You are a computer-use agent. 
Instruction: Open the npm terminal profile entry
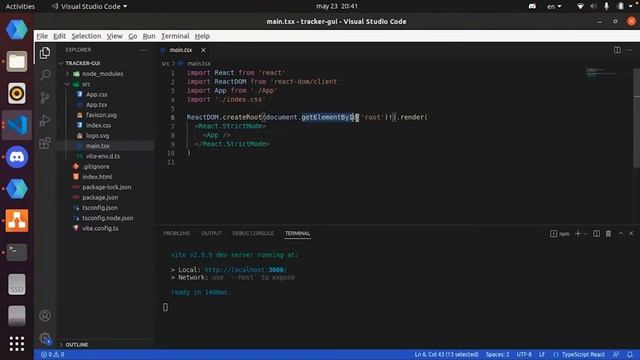560,233
